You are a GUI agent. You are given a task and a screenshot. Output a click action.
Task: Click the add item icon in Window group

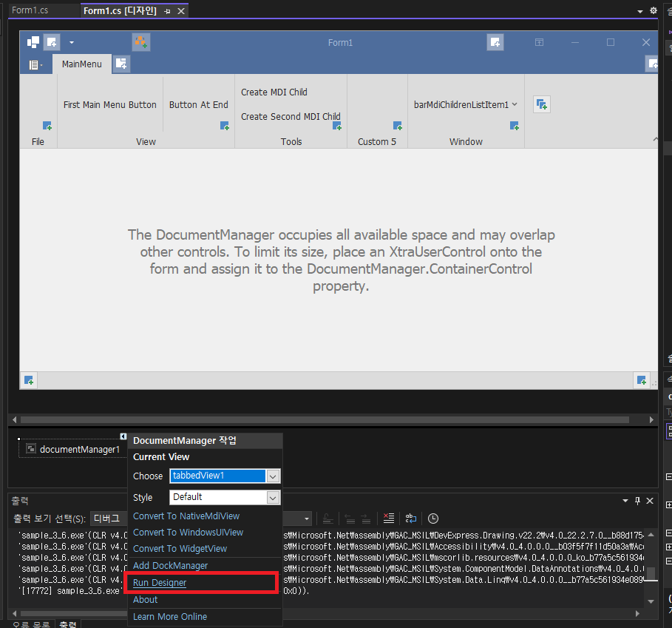pyautogui.click(x=515, y=126)
